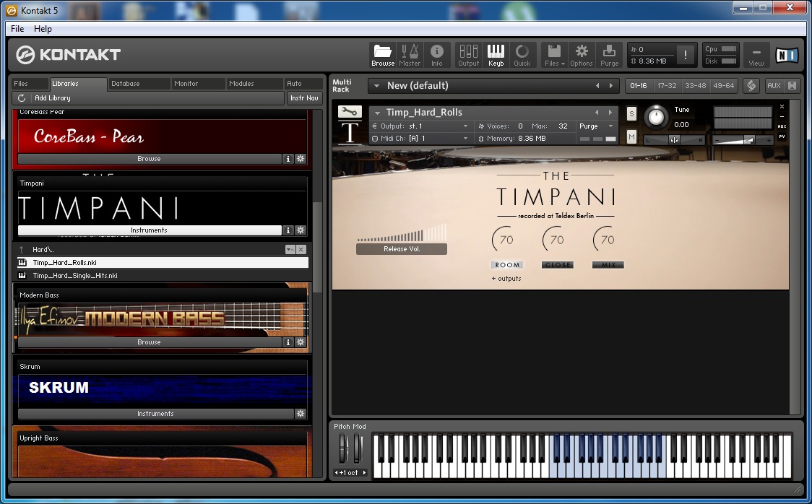Open Modern Bass library gear icon
The image size is (812, 504).
pos(301,342)
